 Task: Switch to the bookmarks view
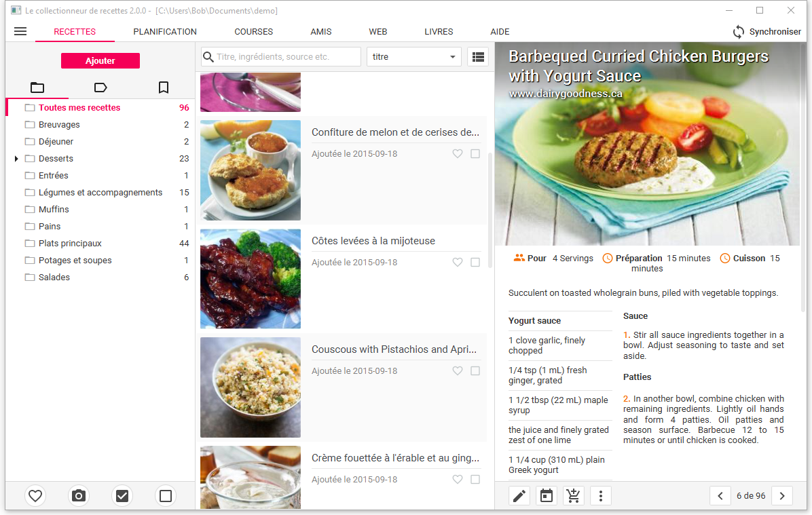[x=164, y=88]
